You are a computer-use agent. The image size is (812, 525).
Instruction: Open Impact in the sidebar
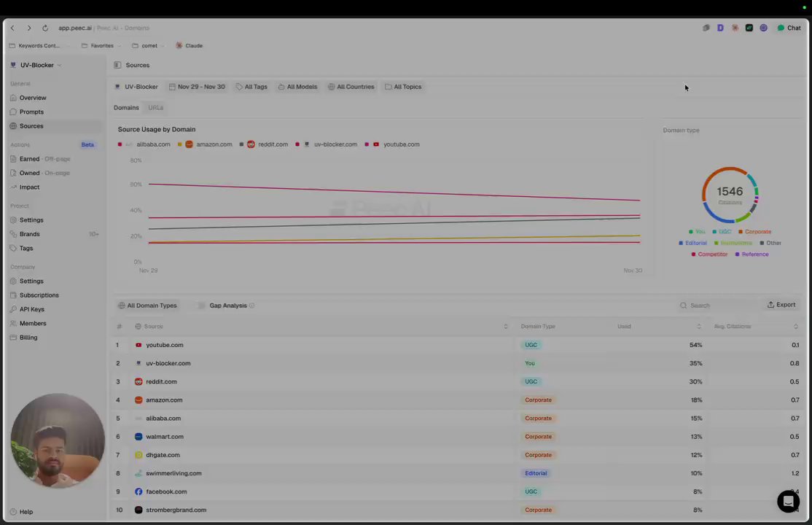point(29,187)
